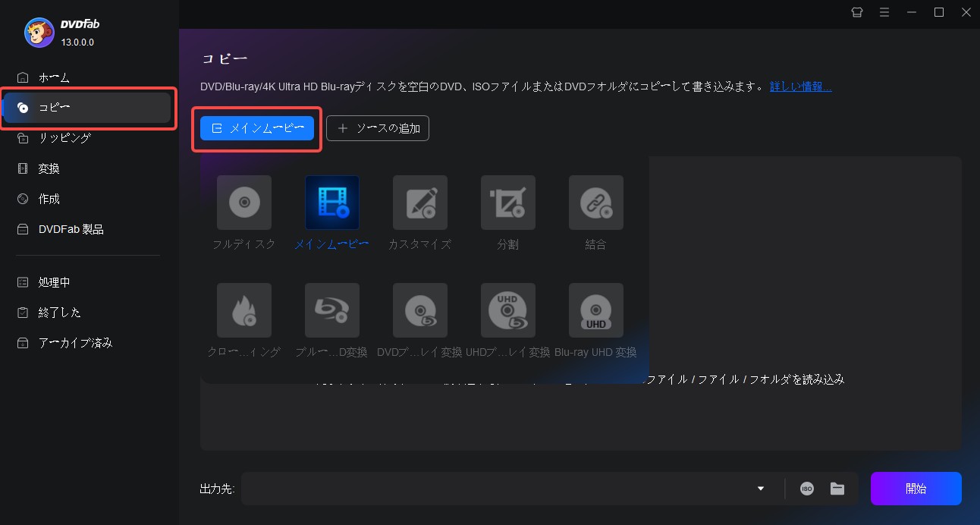The height and width of the screenshot is (525, 980).
Task: Select the Blu-ray UHD 変換 icon
Action: [x=595, y=310]
